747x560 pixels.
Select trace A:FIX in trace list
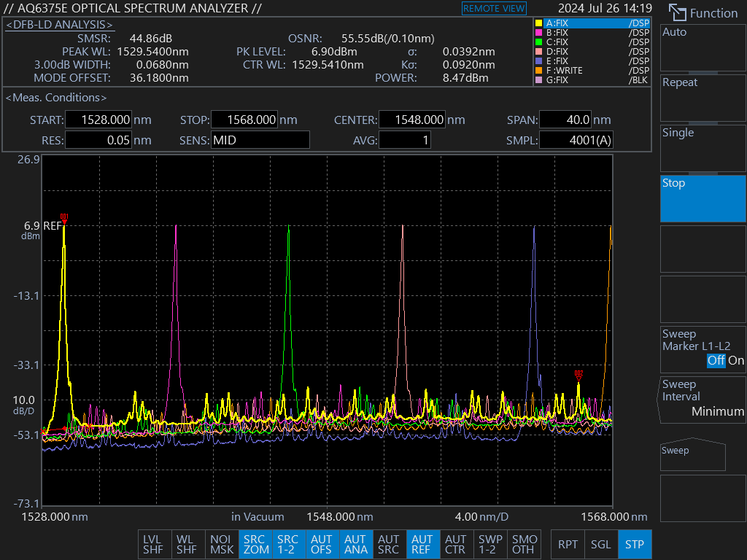[x=592, y=23]
